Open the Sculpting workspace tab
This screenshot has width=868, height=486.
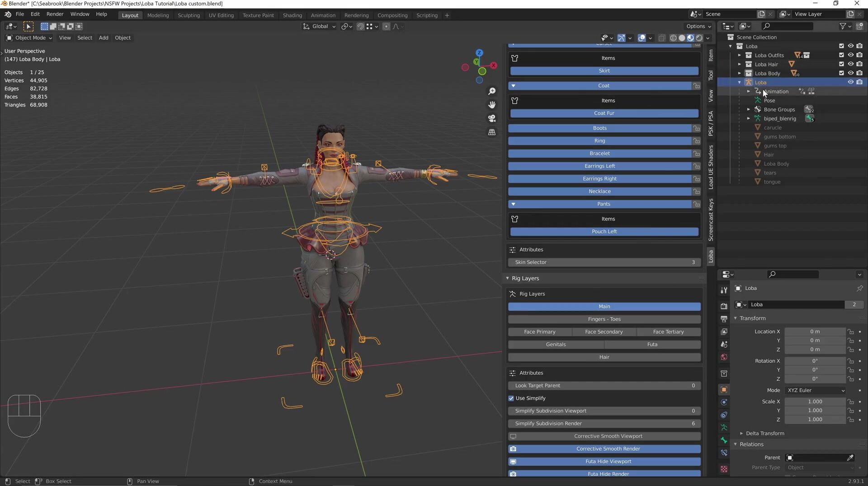[x=189, y=15]
